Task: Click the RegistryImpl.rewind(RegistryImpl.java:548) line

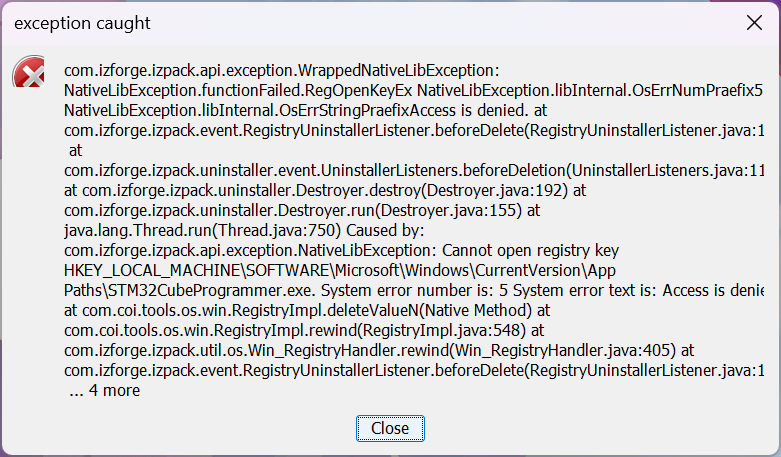Action: click(x=304, y=330)
